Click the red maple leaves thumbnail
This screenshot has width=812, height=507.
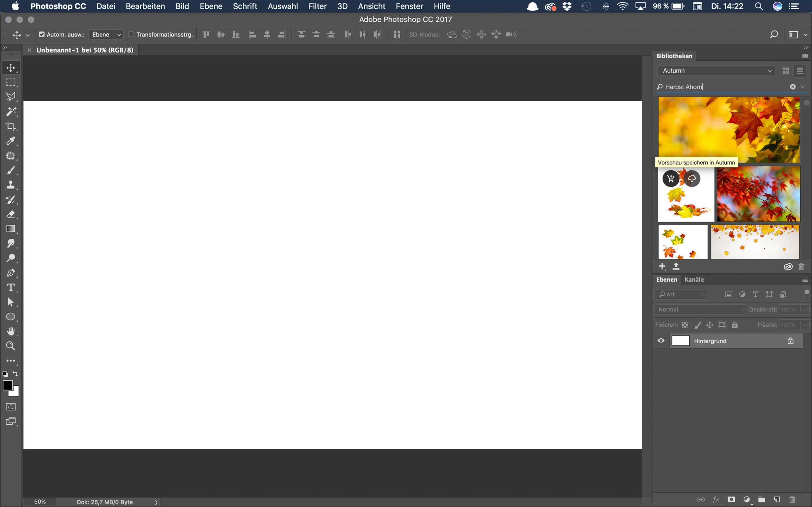pos(758,194)
